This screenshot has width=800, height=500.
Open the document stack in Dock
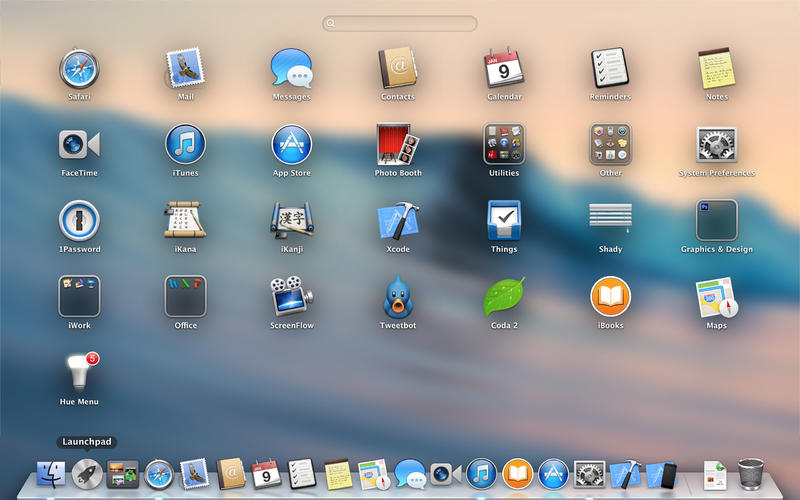[x=715, y=475]
